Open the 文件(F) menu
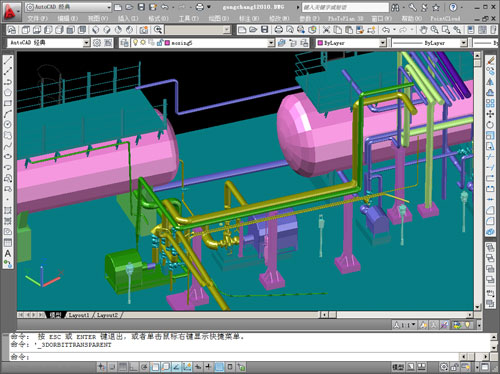500x374 pixels. (37, 18)
